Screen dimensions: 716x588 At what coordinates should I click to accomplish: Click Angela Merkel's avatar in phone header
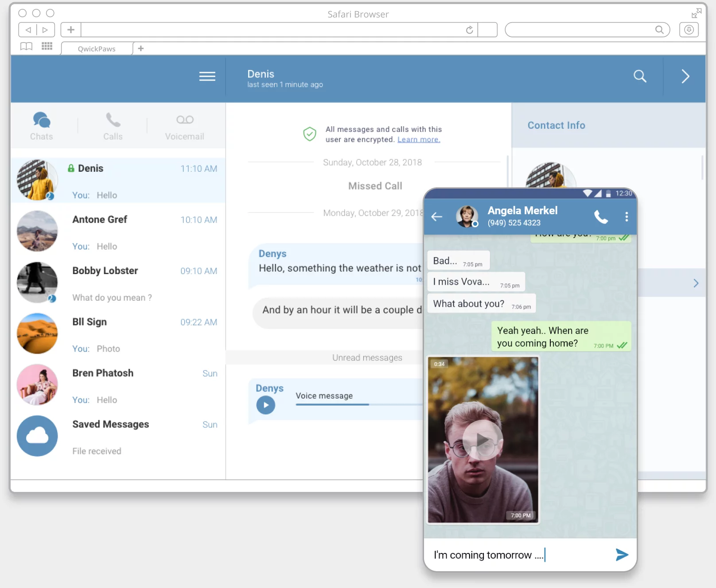pyautogui.click(x=467, y=217)
